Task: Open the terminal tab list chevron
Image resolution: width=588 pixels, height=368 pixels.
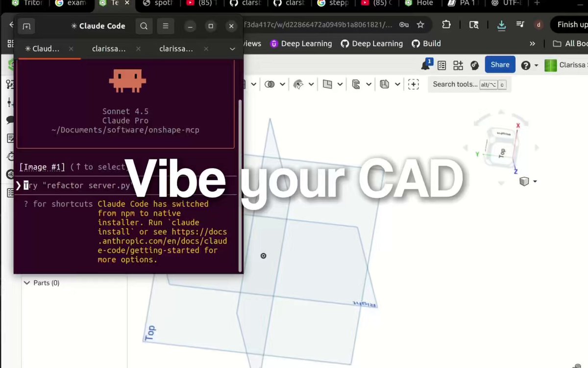Action: 232,49
